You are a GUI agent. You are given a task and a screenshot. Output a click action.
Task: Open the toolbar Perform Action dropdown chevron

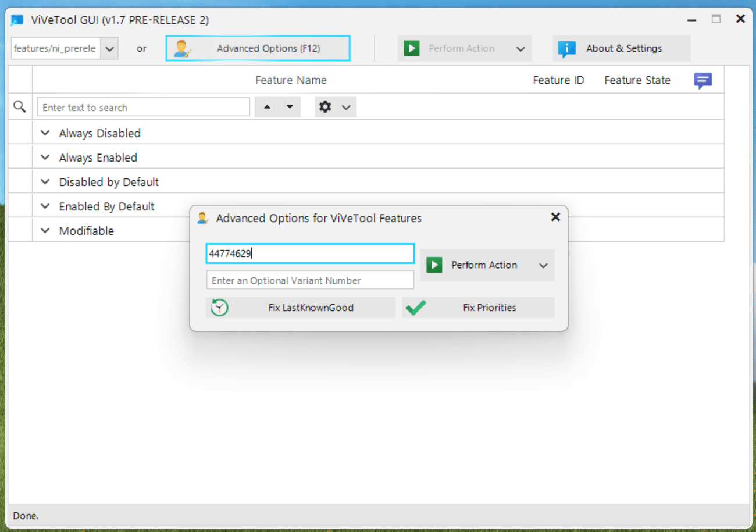[520, 49]
